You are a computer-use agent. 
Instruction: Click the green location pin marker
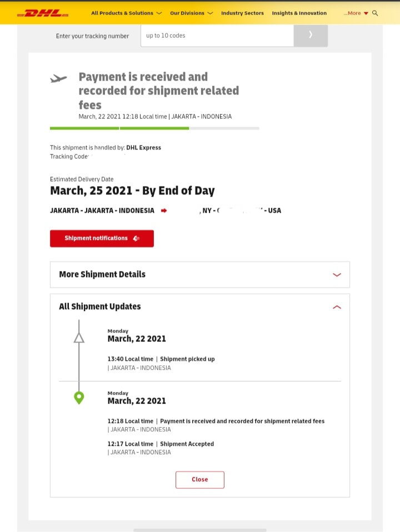(79, 398)
